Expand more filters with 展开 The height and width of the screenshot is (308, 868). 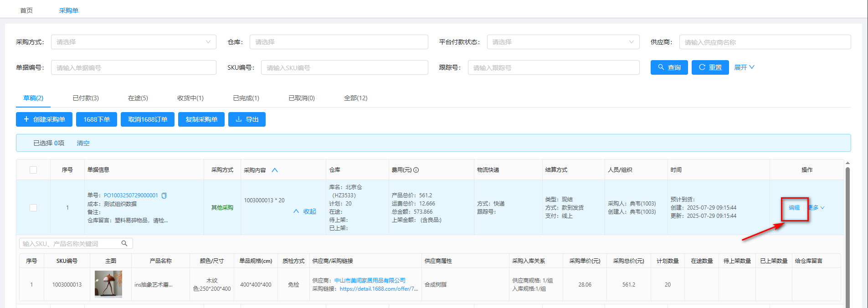coord(744,67)
